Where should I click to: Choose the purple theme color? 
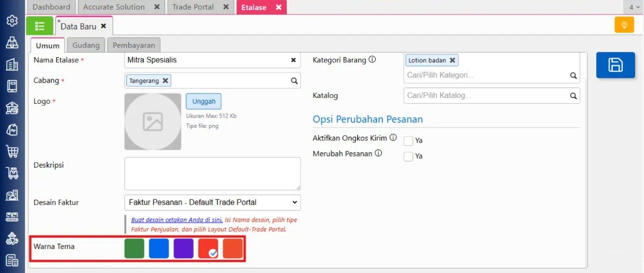pos(184,248)
